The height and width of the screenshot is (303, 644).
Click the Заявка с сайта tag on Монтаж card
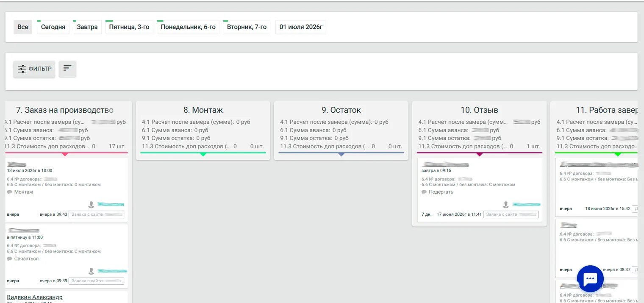pyautogui.click(x=96, y=214)
